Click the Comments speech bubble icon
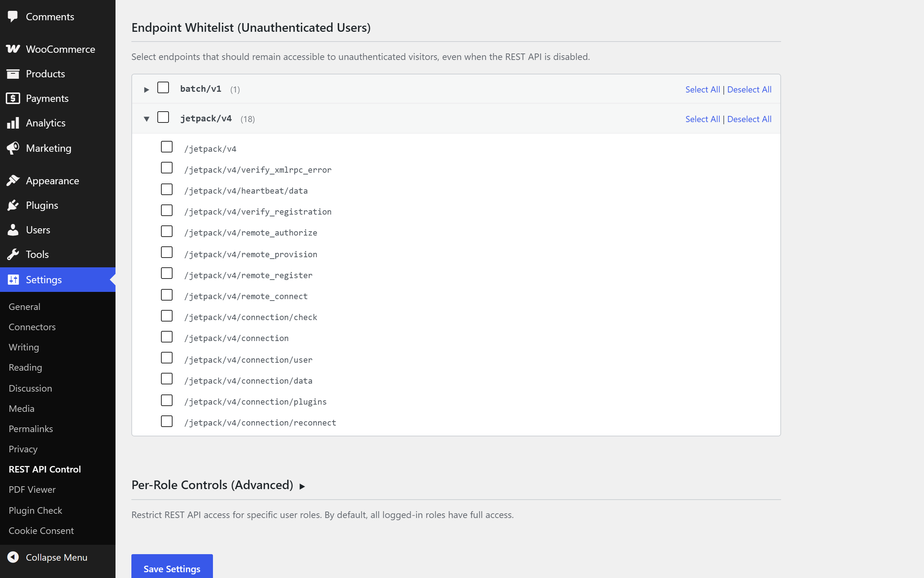Image resolution: width=924 pixels, height=578 pixels. [13, 17]
